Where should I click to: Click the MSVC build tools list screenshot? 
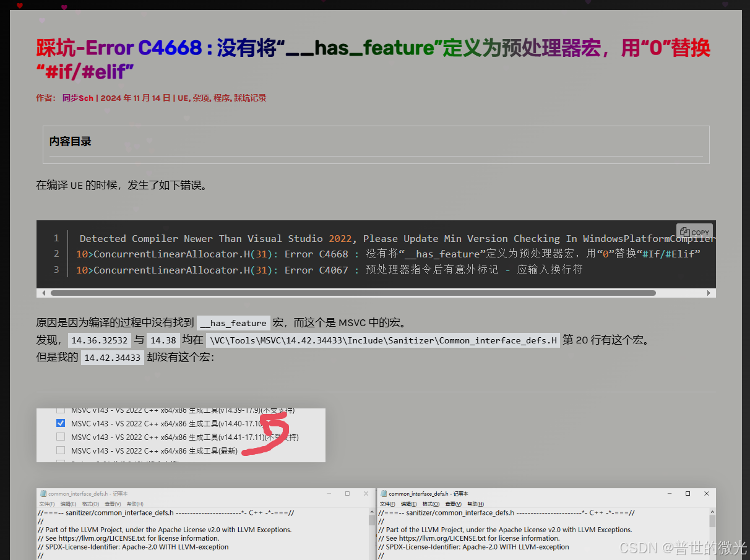click(x=181, y=435)
